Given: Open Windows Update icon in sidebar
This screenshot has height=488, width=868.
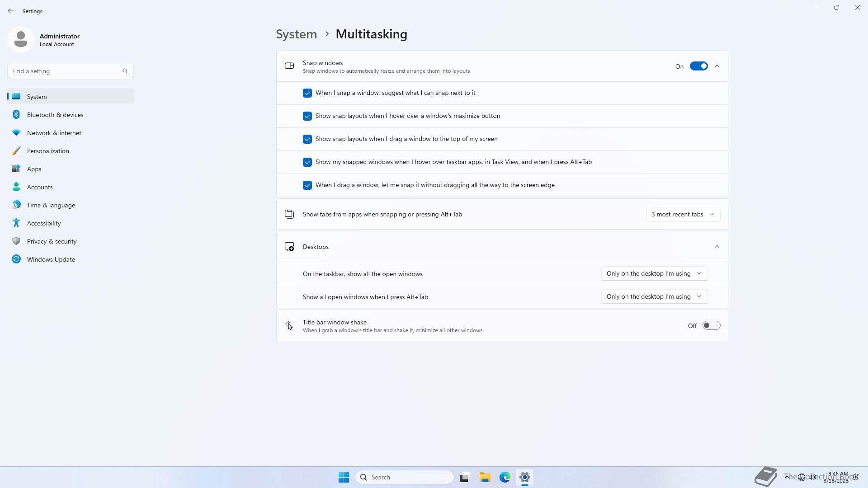Looking at the screenshot, I should (16, 259).
